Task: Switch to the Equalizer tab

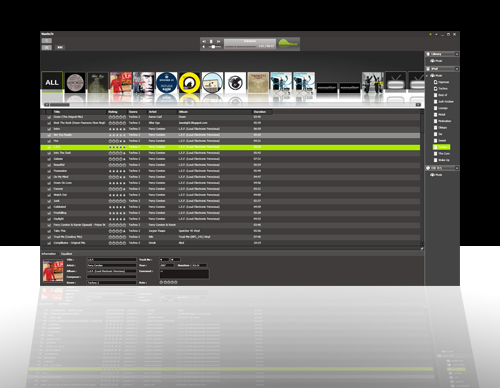Action: [66, 254]
